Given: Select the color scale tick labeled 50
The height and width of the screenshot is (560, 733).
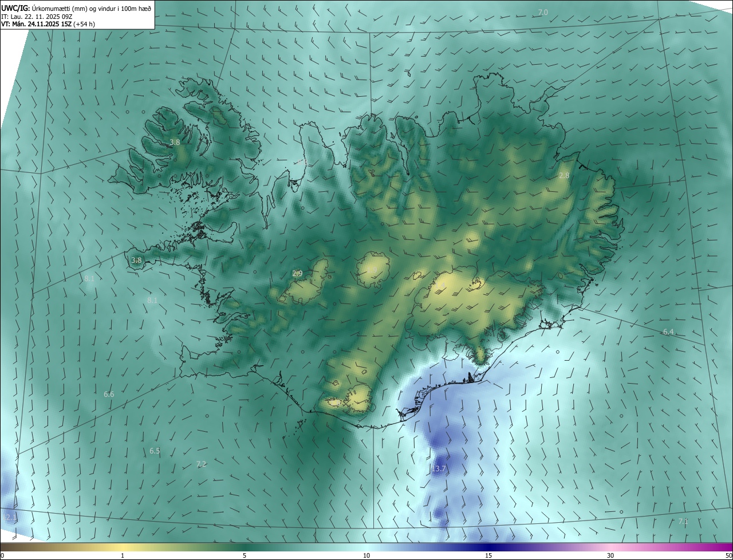Looking at the screenshot, I should pos(728,555).
